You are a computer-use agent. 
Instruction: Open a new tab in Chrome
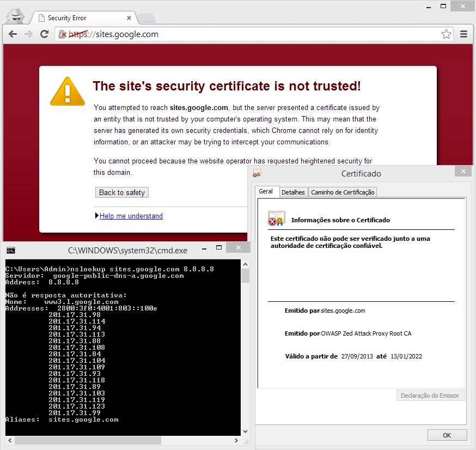tap(146, 19)
